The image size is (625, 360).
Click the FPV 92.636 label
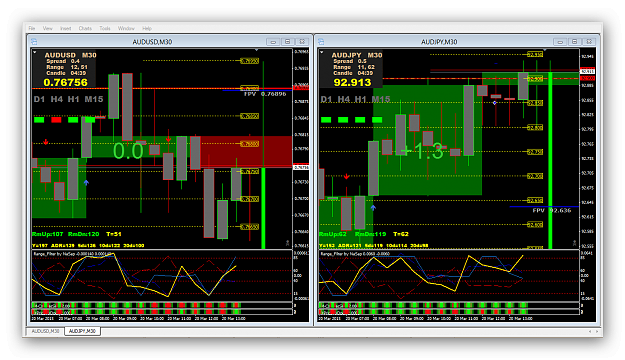pos(552,210)
